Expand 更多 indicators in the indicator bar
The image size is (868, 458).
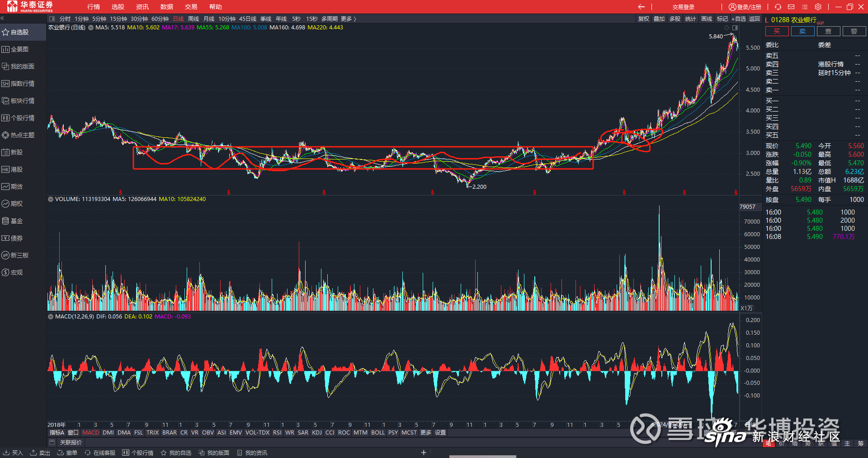point(426,433)
